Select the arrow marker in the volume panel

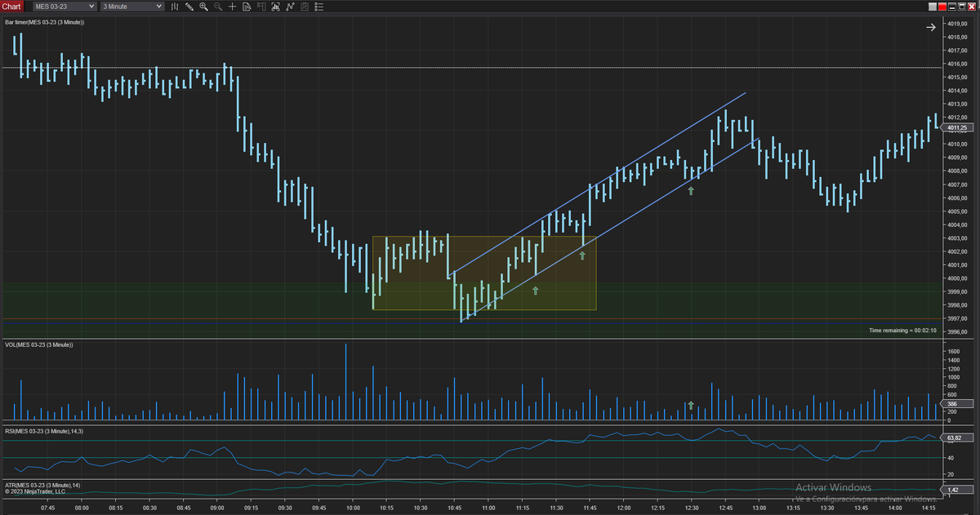691,405
